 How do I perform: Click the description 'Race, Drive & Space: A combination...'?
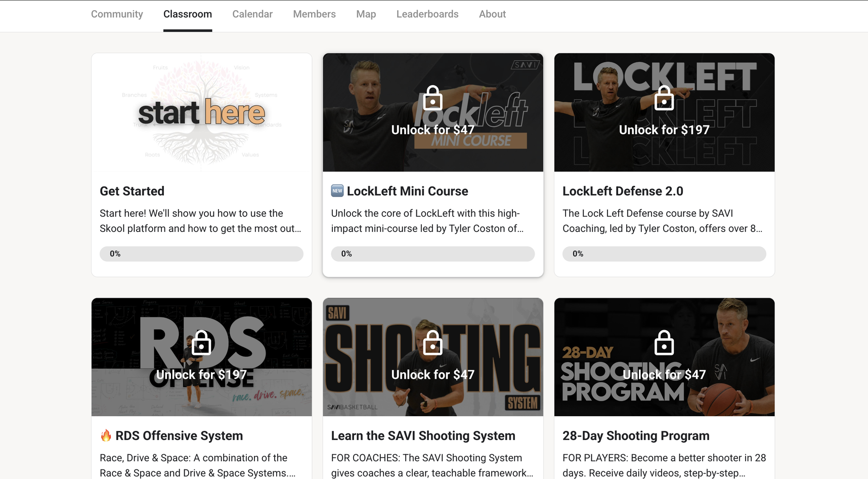[198, 465]
